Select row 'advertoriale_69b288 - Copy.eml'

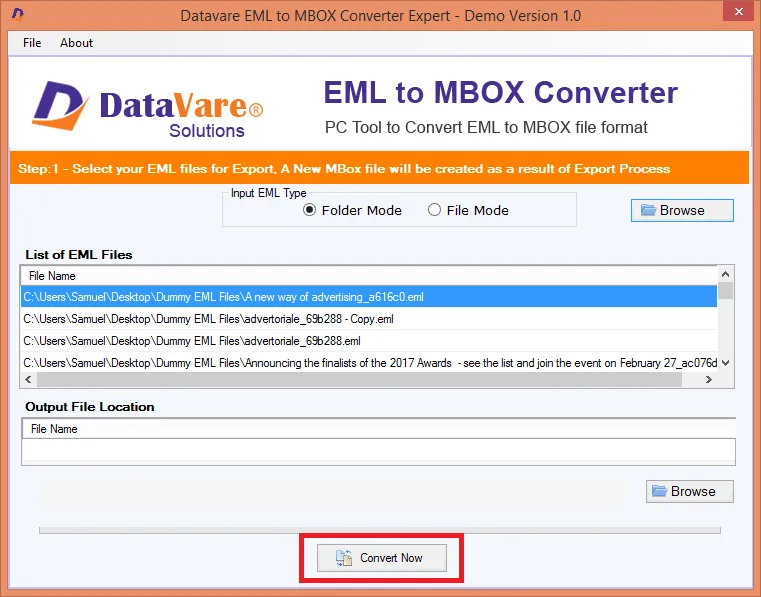(368, 319)
